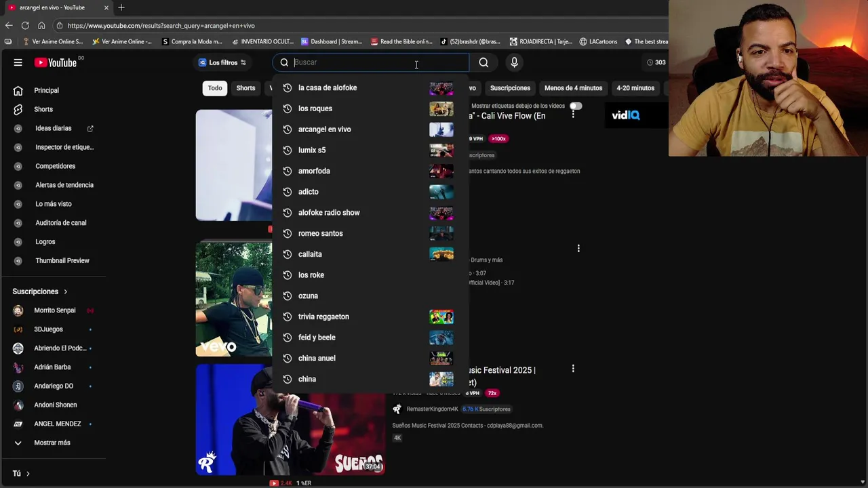
Task: Open Andoni Shonen channel subscription
Action: [x=55, y=405]
